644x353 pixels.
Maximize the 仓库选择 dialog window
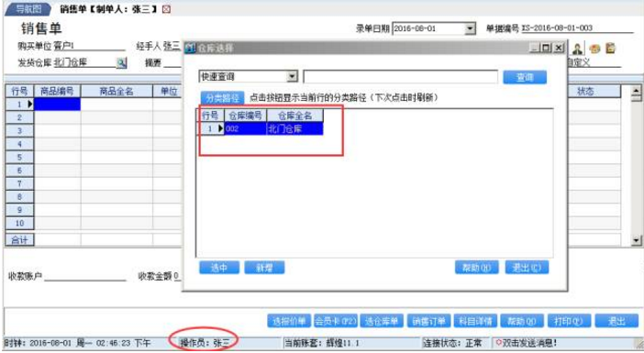pyautogui.click(x=546, y=48)
